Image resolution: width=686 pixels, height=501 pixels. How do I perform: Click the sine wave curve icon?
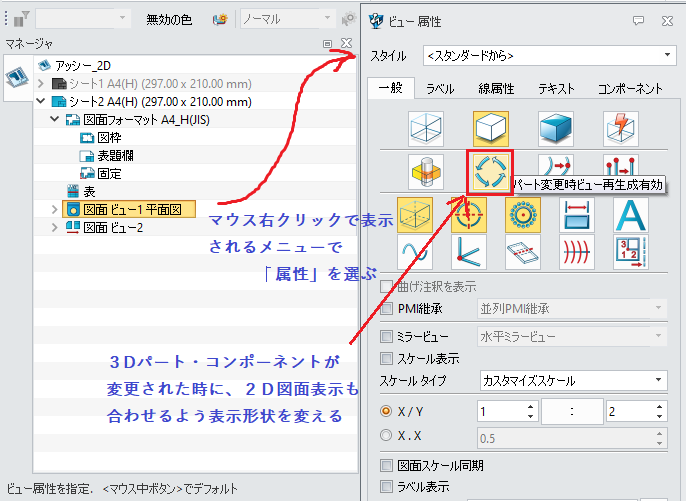click(x=415, y=252)
